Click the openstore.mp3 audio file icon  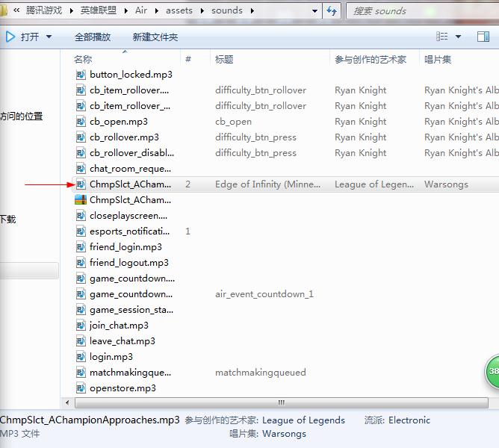(81, 388)
